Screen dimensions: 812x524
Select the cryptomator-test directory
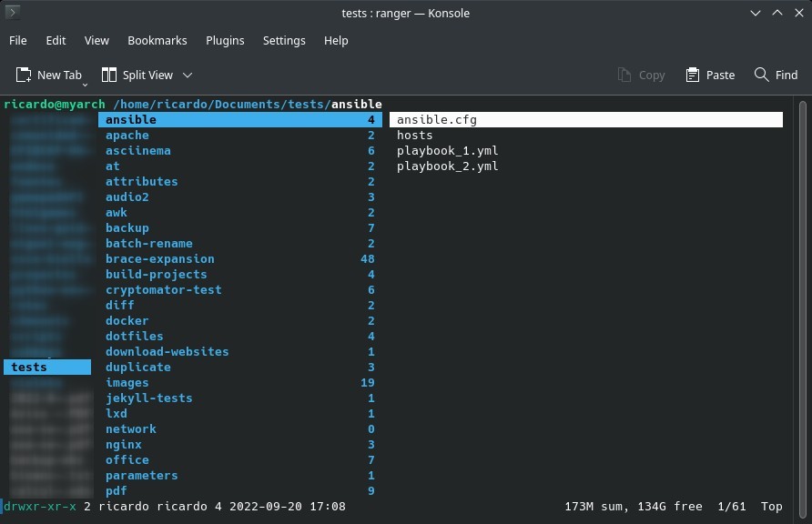click(x=240, y=289)
